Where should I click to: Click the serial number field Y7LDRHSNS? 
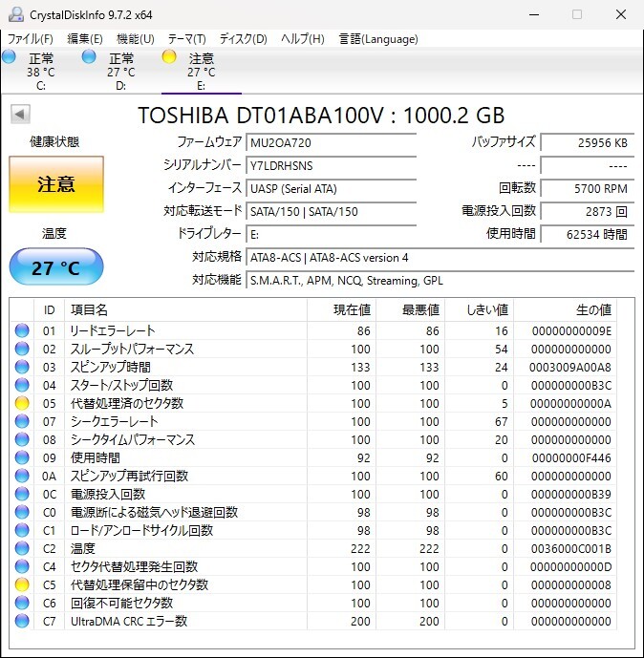coord(331,166)
